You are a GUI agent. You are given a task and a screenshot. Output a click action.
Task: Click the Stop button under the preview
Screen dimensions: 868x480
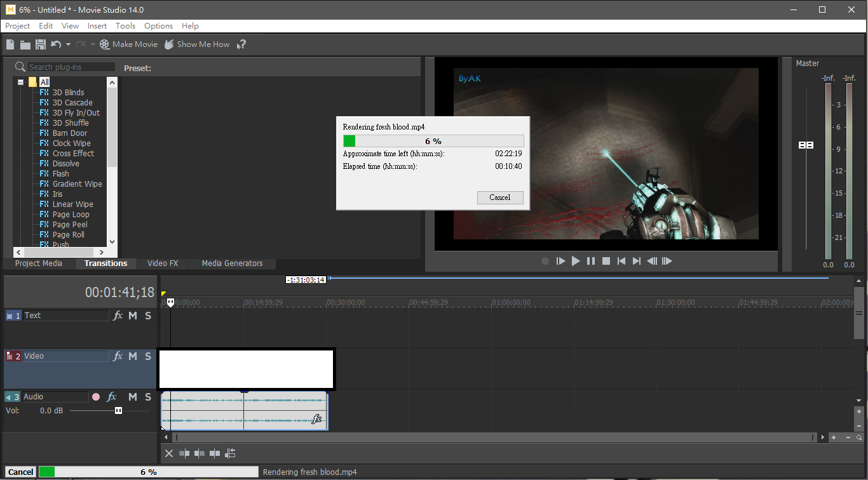[x=606, y=261]
